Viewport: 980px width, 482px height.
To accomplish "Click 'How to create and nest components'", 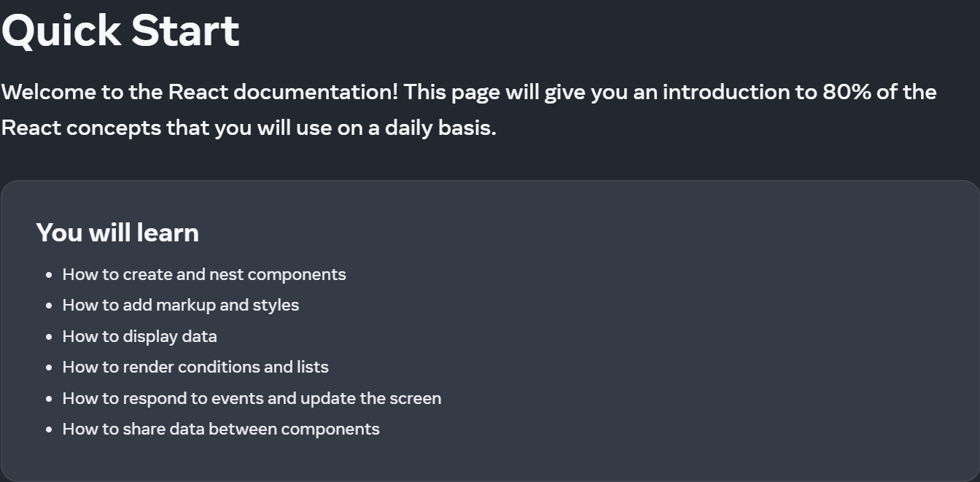I will click(x=204, y=274).
